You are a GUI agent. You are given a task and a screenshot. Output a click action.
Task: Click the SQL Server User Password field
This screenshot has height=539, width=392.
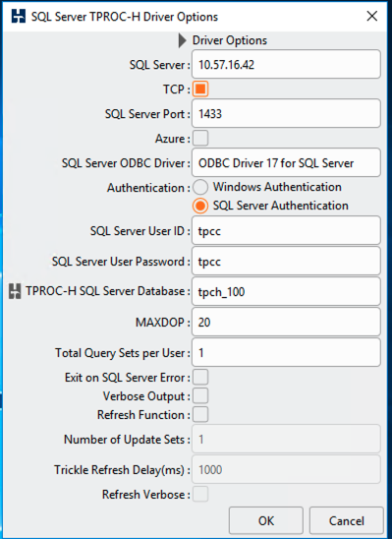pyautogui.click(x=286, y=261)
